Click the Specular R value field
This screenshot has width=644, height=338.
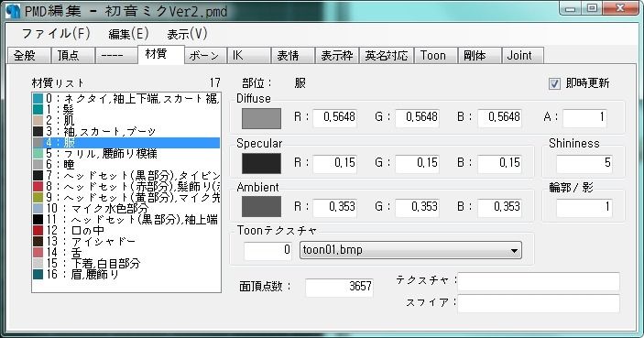[334, 163]
